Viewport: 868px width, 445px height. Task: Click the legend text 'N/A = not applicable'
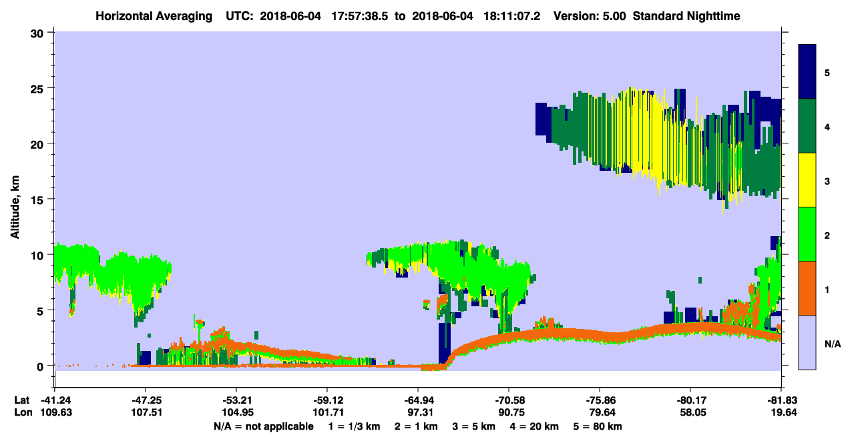(x=263, y=426)
